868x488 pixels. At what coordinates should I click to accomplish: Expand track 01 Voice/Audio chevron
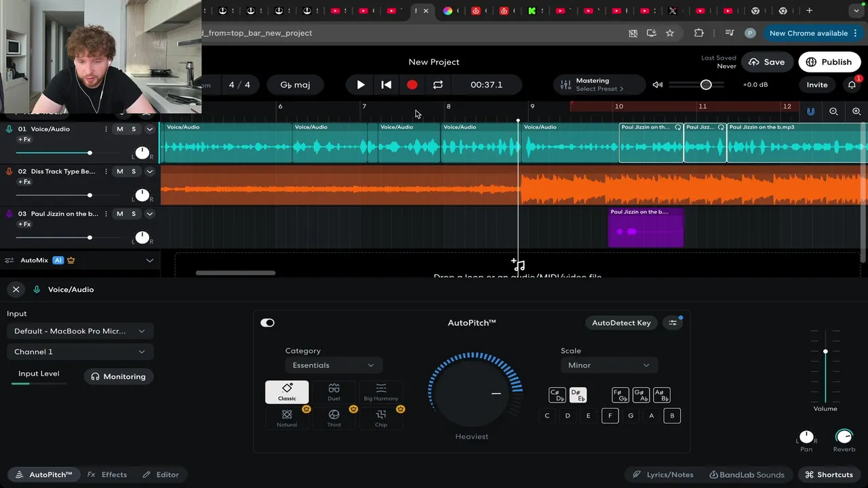click(x=150, y=129)
